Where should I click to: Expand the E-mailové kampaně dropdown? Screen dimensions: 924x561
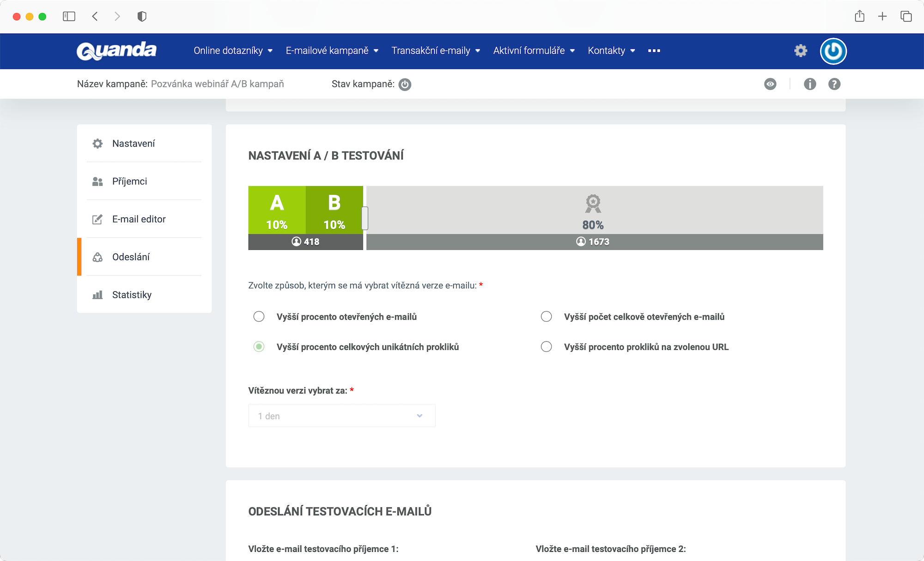331,51
